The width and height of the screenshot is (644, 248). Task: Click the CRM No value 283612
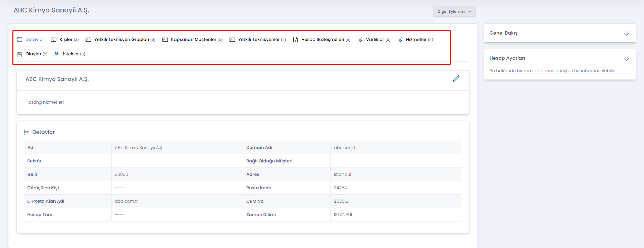[x=341, y=201]
